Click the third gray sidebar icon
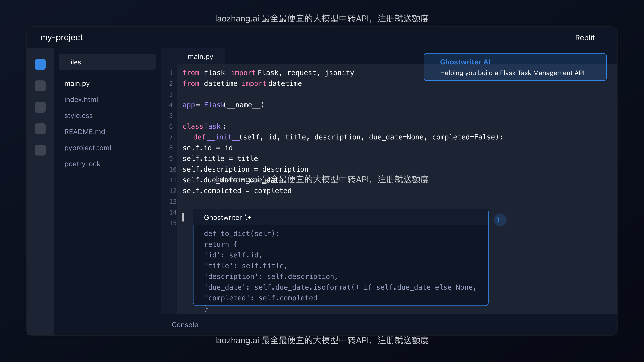The image size is (644, 362). pyautogui.click(x=40, y=107)
